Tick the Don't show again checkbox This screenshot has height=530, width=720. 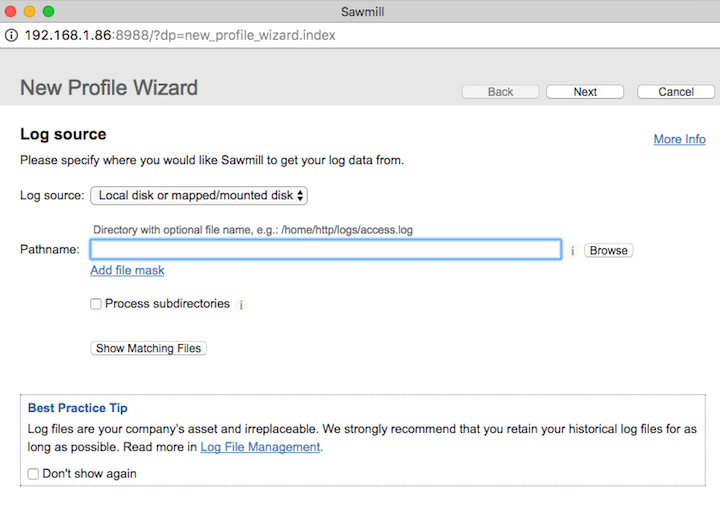click(34, 474)
